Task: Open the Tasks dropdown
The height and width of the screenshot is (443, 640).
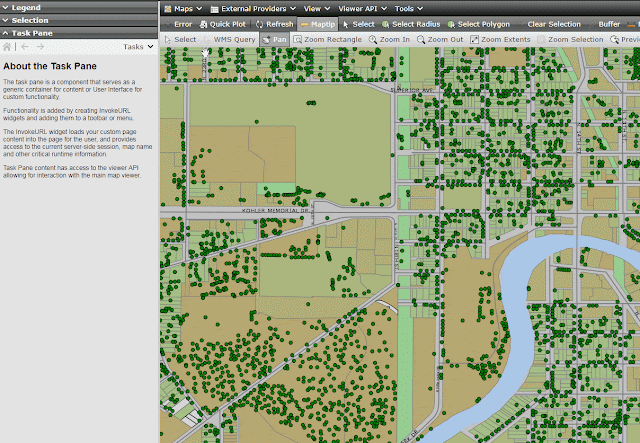Action: point(138,47)
